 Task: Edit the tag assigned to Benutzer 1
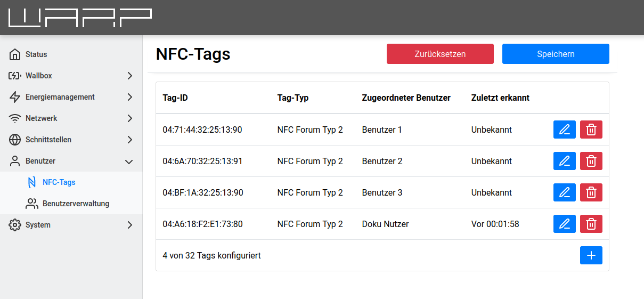[x=564, y=130]
